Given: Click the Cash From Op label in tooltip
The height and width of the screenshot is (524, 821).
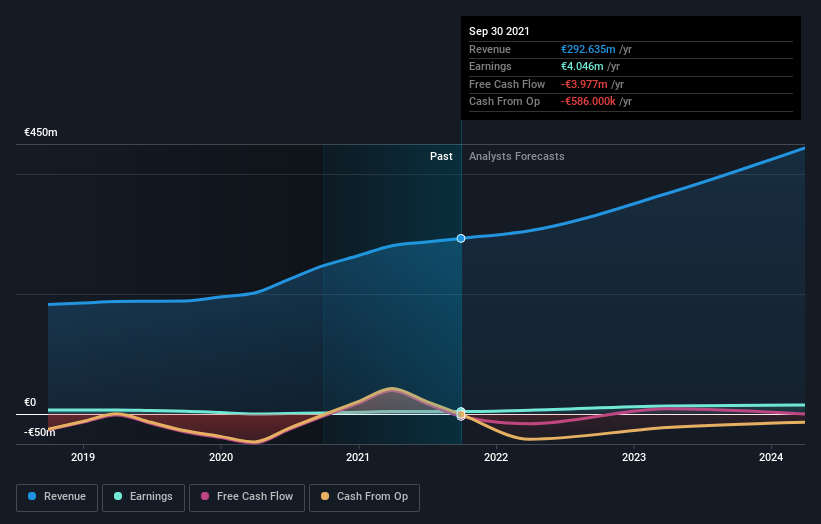Looking at the screenshot, I should [x=504, y=102].
